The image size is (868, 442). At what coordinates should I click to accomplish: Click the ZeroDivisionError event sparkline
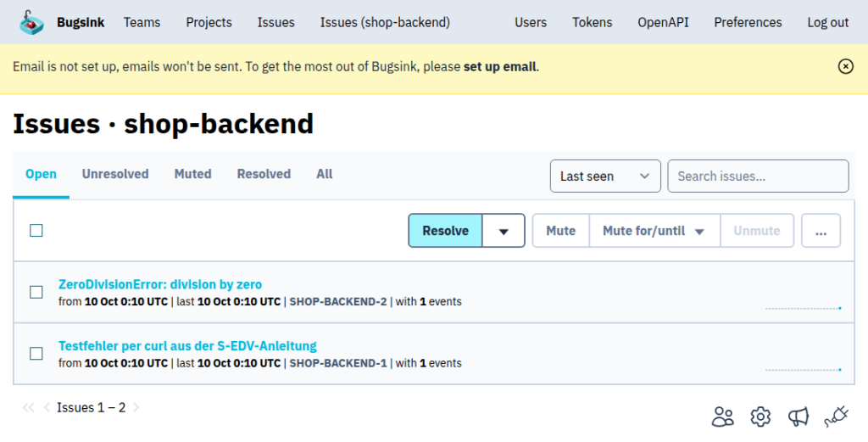pos(804,308)
